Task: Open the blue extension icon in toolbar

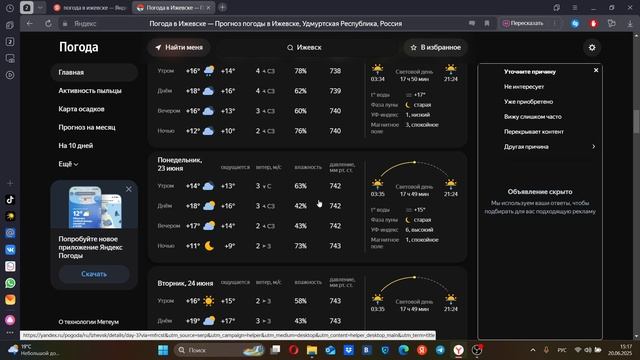Action: (575, 24)
